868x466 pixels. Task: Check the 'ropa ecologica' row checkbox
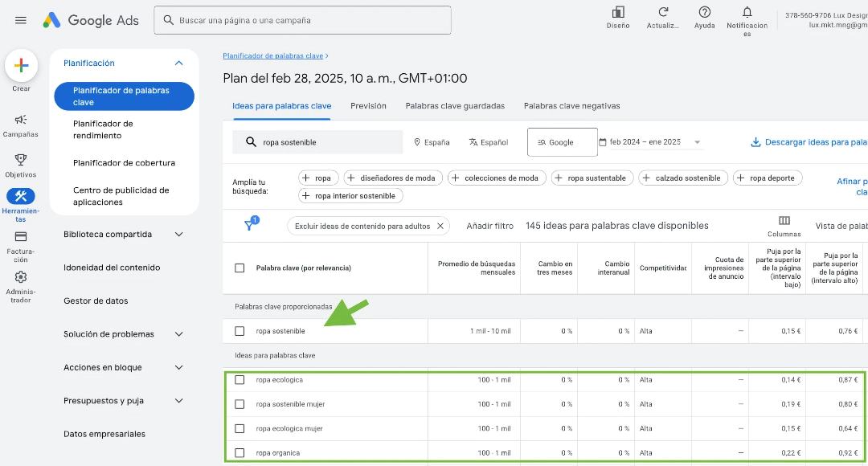point(240,380)
